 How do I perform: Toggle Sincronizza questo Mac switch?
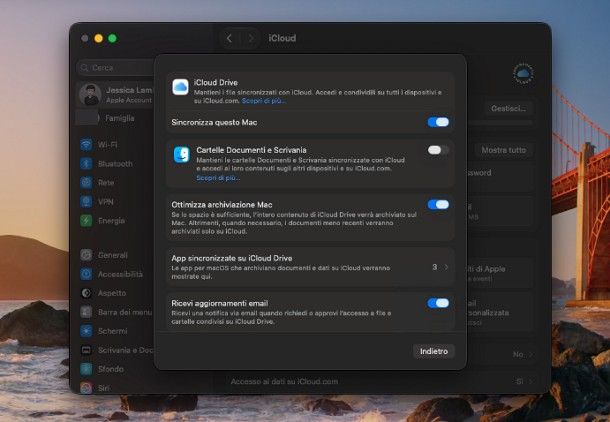[x=438, y=122]
